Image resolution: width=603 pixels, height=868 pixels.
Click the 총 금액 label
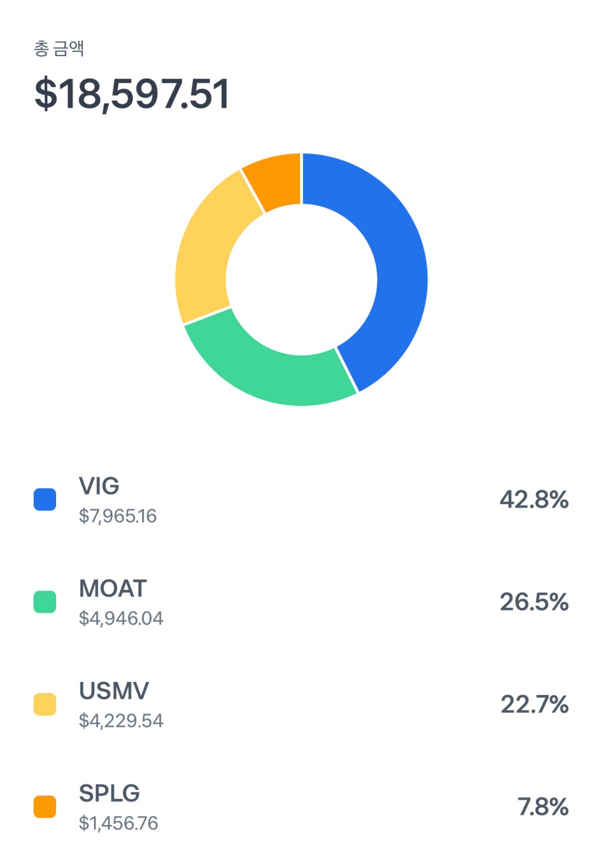(59, 48)
